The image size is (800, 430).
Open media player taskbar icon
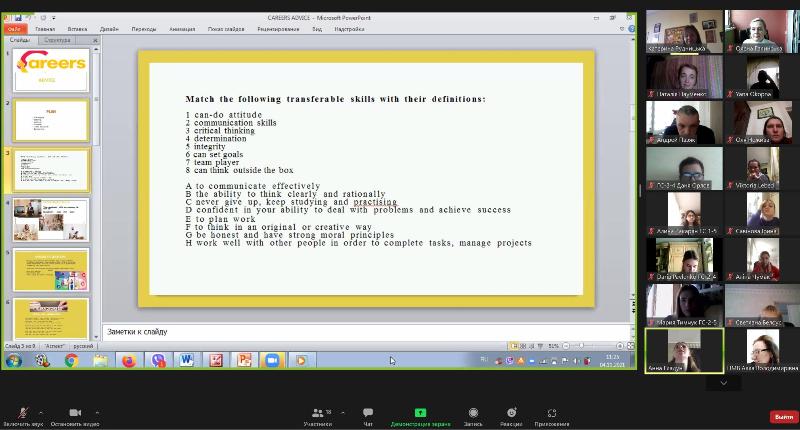(x=301, y=361)
